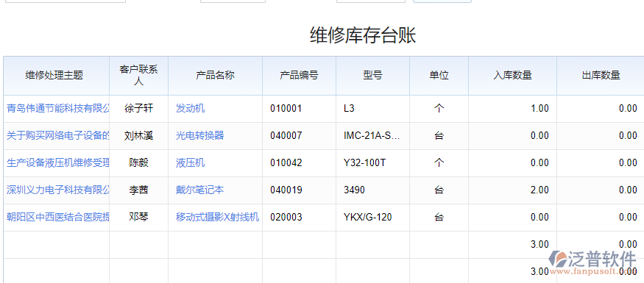
Task: Select unit cell 个 in 发动机 row
Action: tap(439, 108)
